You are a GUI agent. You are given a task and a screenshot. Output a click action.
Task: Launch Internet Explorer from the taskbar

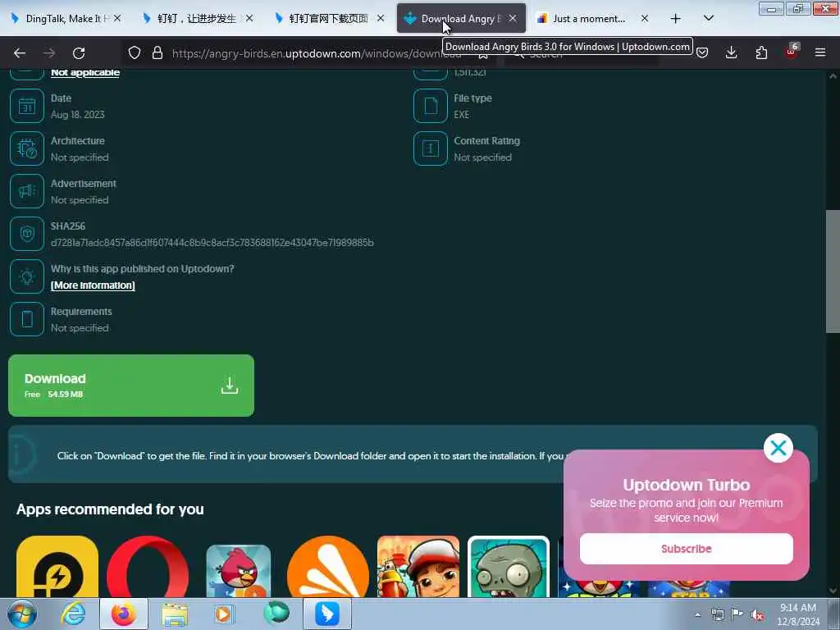pyautogui.click(x=73, y=614)
